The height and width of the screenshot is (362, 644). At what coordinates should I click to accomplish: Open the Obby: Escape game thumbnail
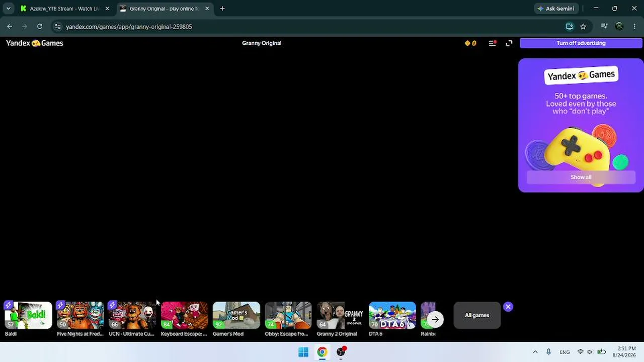[288, 315]
